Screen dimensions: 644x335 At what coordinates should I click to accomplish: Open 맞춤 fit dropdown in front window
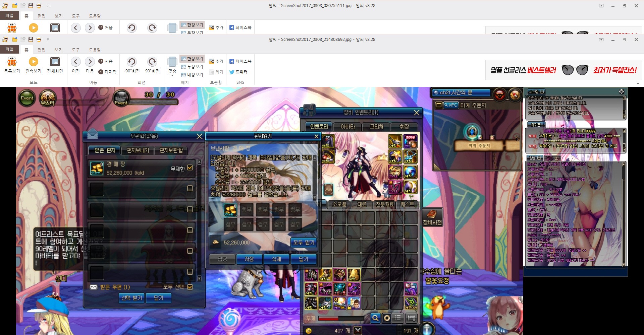pyautogui.click(x=172, y=66)
